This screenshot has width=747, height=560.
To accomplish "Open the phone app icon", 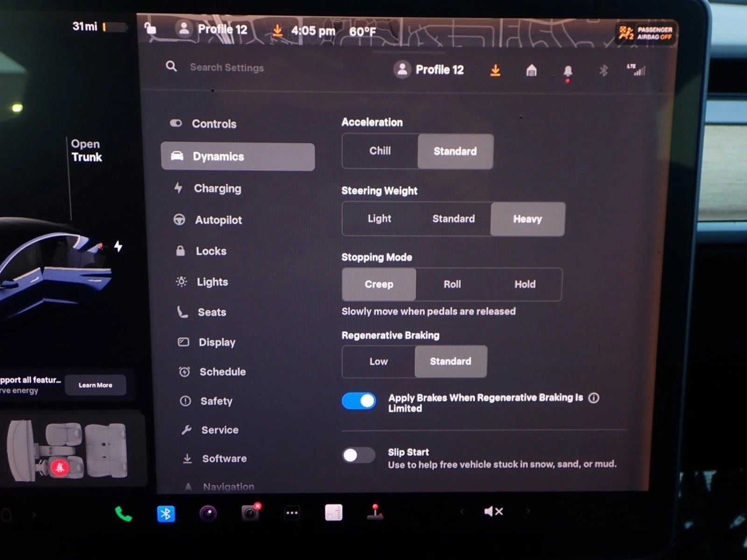I will pyautogui.click(x=123, y=513).
